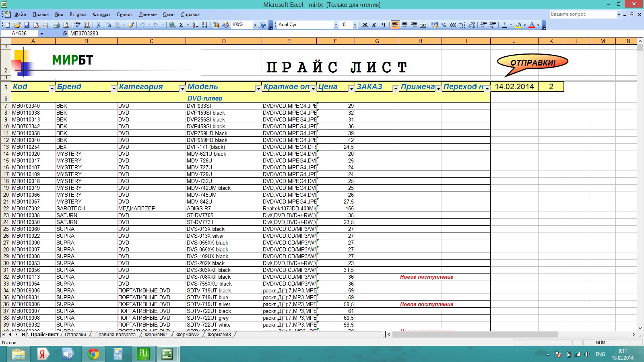
Task: Create a new workbook with toolbar icon
Action: click(8, 25)
